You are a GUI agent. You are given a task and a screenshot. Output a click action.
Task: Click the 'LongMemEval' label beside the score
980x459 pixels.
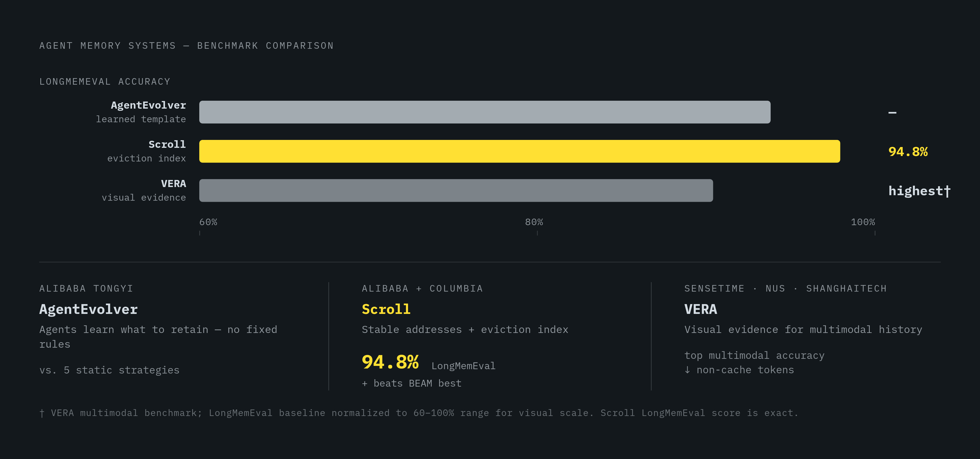click(463, 366)
